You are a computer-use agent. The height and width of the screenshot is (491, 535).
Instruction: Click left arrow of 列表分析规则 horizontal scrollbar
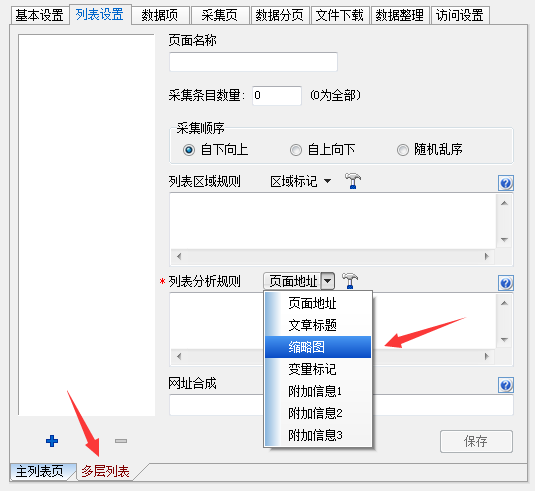click(x=179, y=357)
